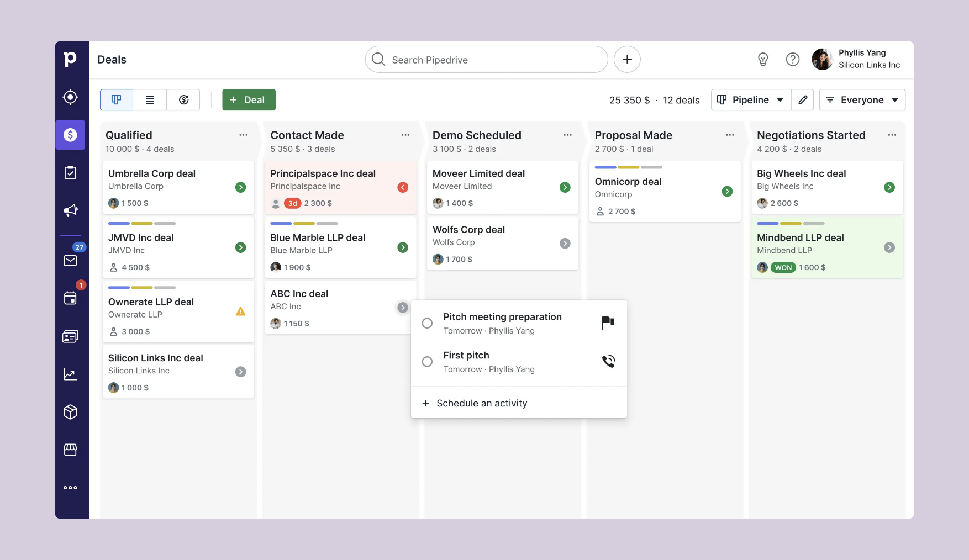Open Demo Scheduled column options menu
The width and height of the screenshot is (969, 560).
tap(567, 135)
